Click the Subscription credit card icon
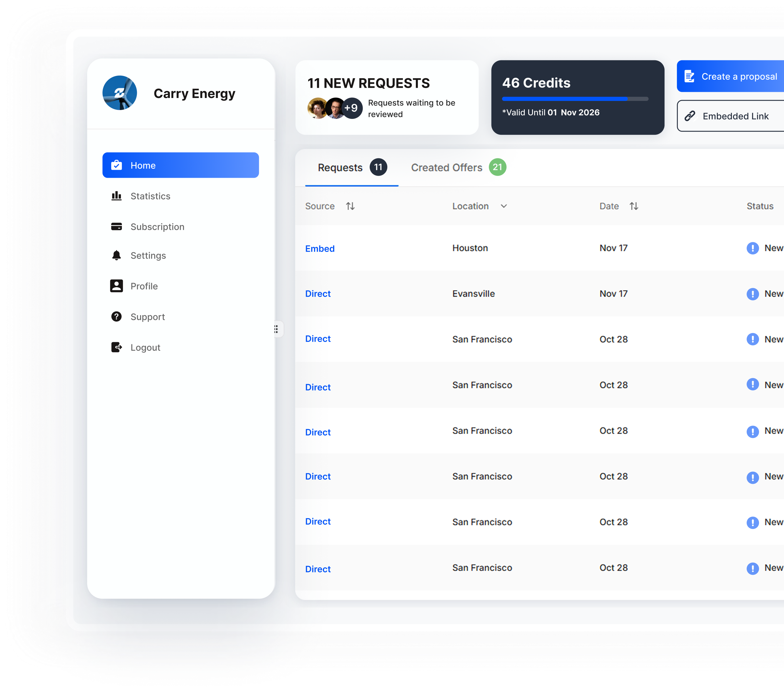This screenshot has height=698, width=784. (117, 227)
